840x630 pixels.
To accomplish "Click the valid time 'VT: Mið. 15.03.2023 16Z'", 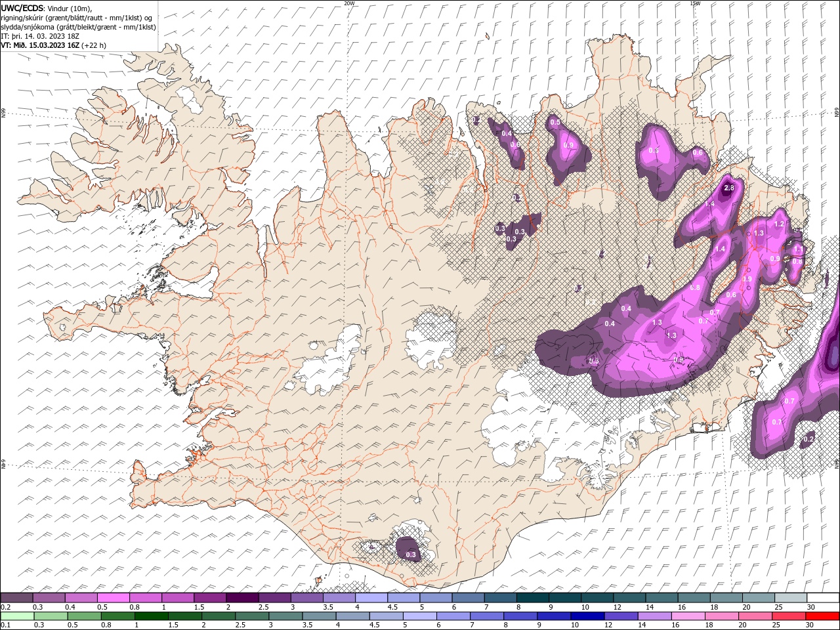I will point(40,45).
